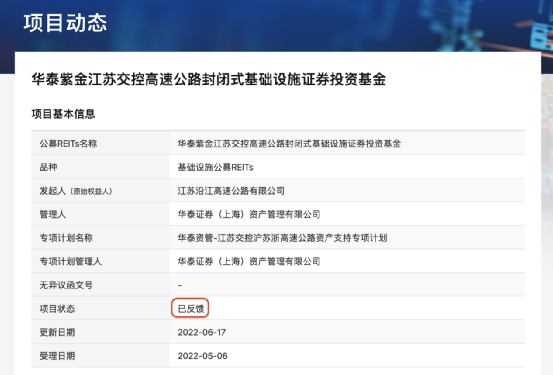Select the dash value for 无异议函文号
The width and height of the screenshot is (553, 375).
pos(180,285)
